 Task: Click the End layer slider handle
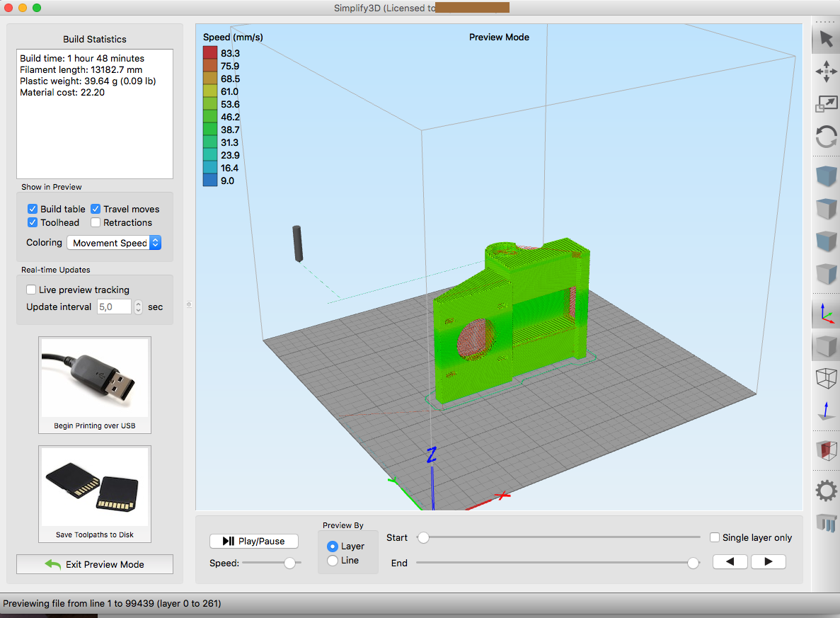[694, 563]
